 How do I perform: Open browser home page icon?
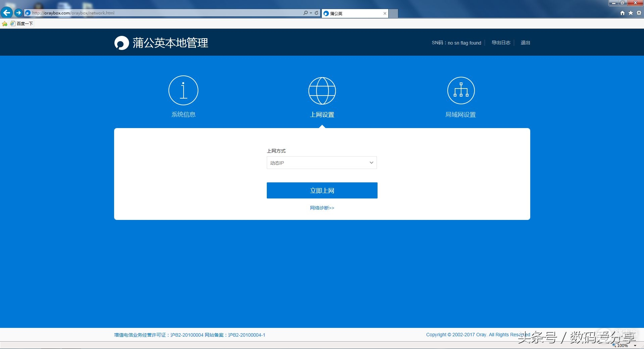tap(622, 13)
